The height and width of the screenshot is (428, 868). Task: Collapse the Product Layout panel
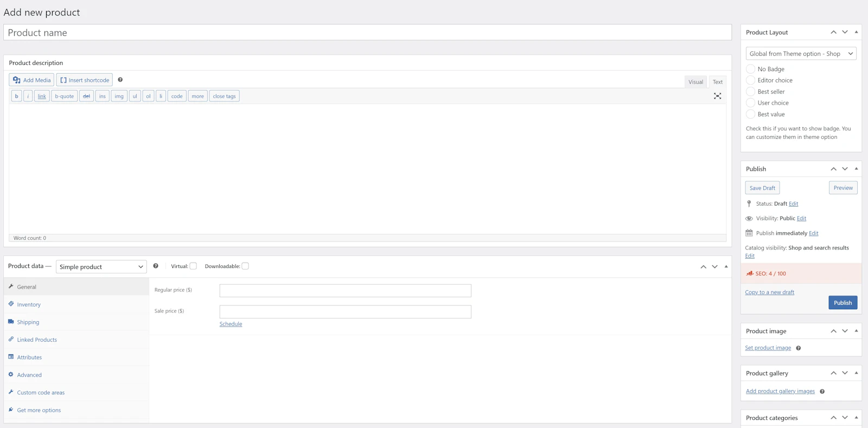pos(856,32)
